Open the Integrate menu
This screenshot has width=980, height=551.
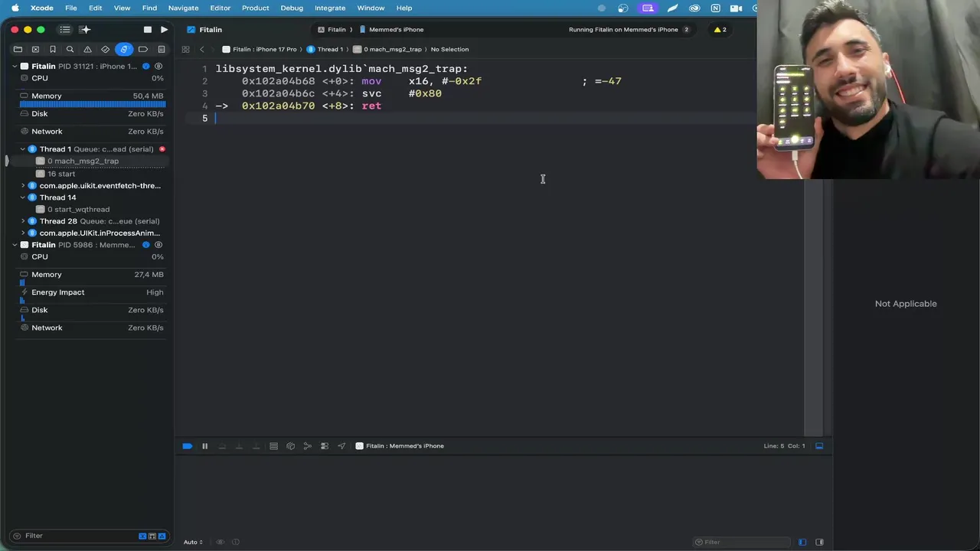(x=330, y=8)
